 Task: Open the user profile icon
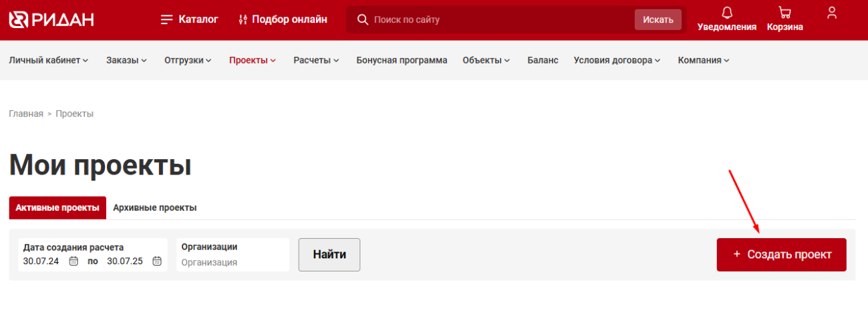click(832, 13)
